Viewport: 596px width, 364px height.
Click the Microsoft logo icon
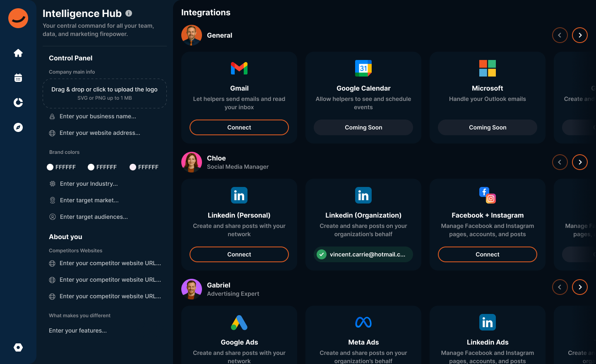pyautogui.click(x=488, y=68)
